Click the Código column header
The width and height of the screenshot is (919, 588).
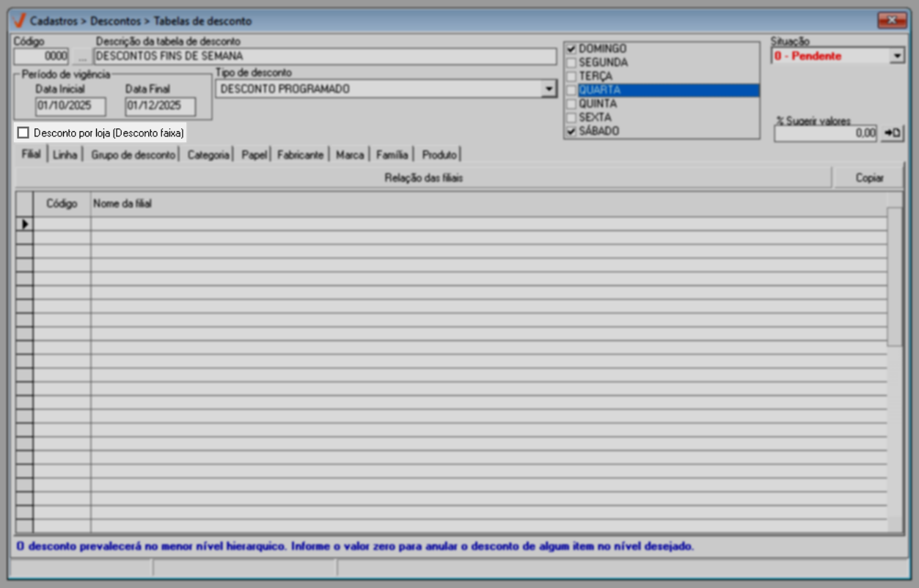pos(62,204)
